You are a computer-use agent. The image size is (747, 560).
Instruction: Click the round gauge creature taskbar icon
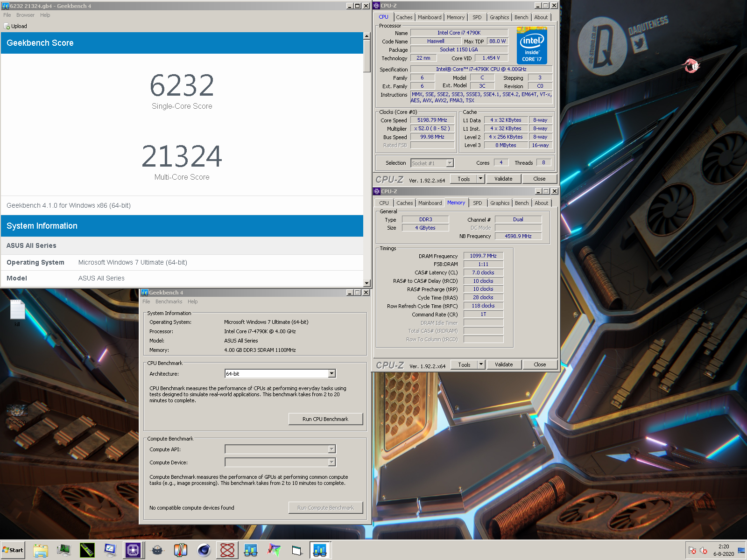[157, 550]
